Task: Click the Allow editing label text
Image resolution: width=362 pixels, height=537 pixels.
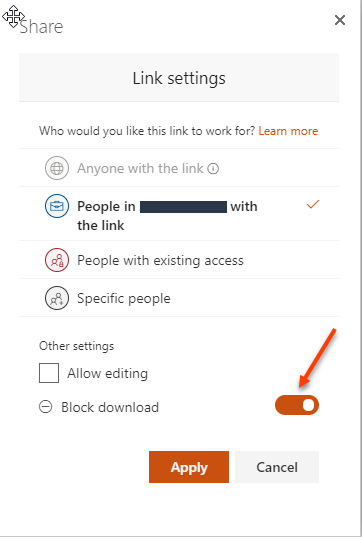Action: [x=108, y=373]
